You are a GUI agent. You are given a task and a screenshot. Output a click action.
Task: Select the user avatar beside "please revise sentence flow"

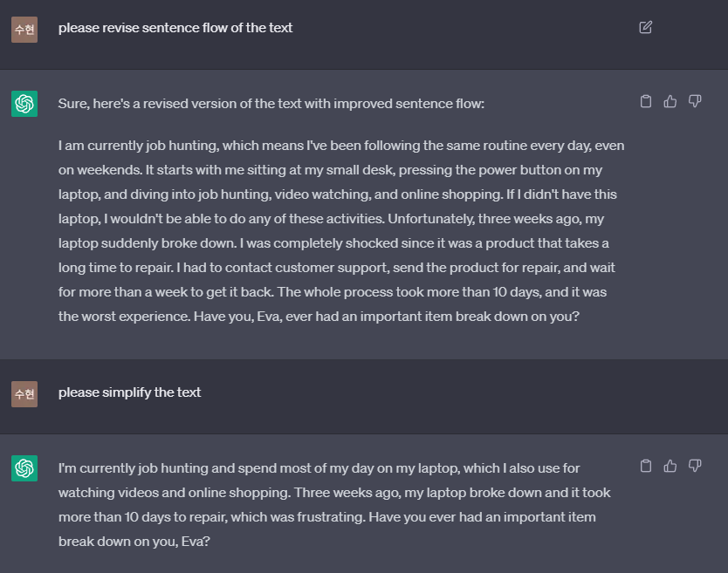click(24, 30)
